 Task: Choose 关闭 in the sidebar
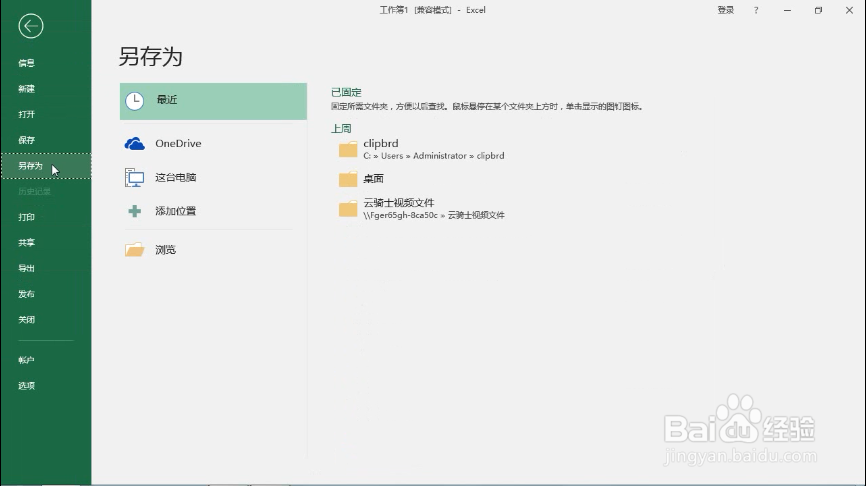(27, 319)
